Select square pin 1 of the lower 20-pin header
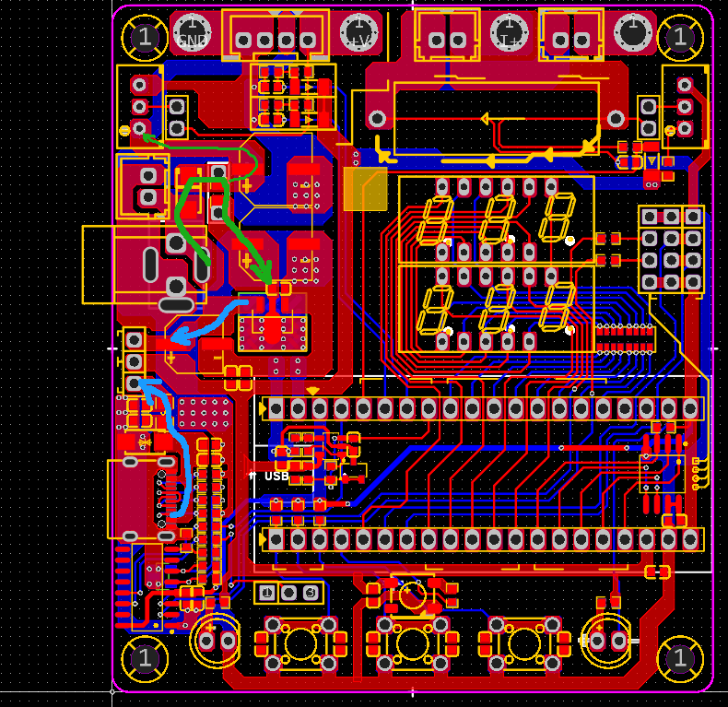 coord(276,540)
